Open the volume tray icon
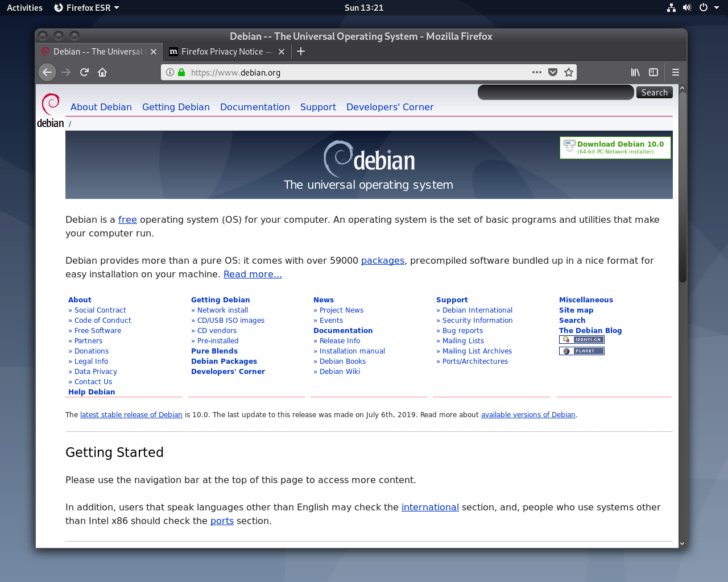The width and height of the screenshot is (728, 582). [687, 7]
